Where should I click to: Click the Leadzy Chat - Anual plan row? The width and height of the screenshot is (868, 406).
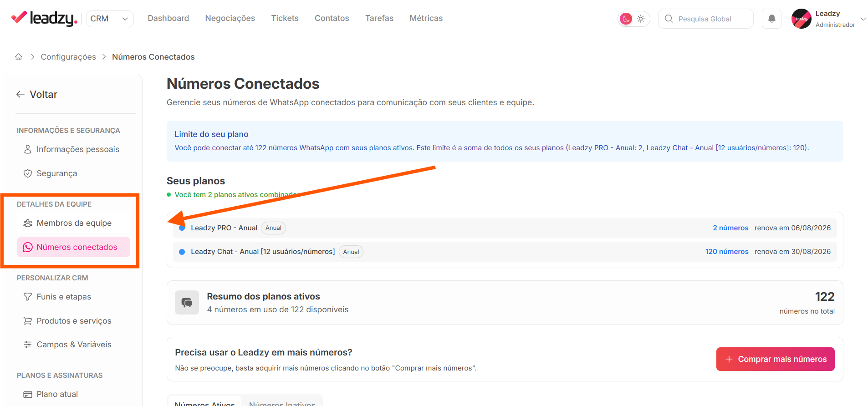coord(505,252)
